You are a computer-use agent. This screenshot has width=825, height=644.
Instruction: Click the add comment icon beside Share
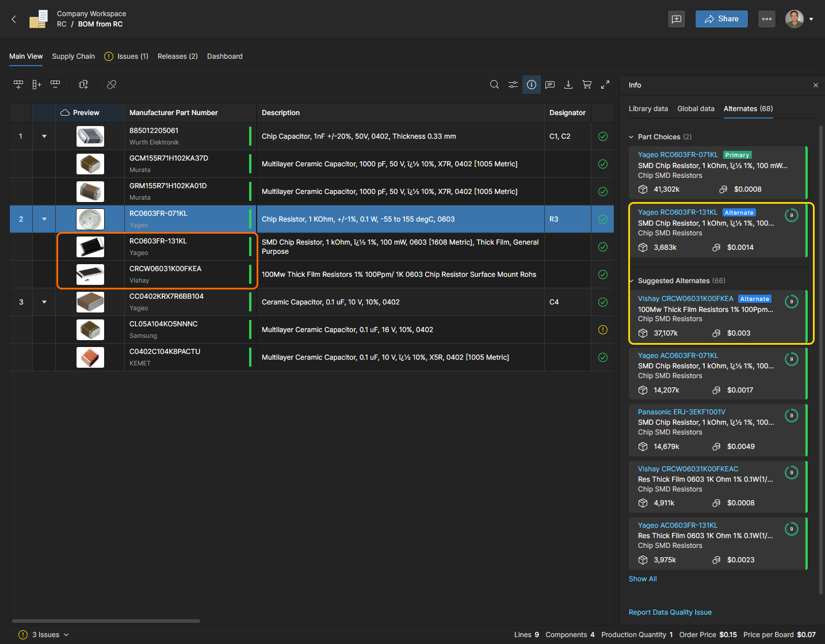(677, 19)
